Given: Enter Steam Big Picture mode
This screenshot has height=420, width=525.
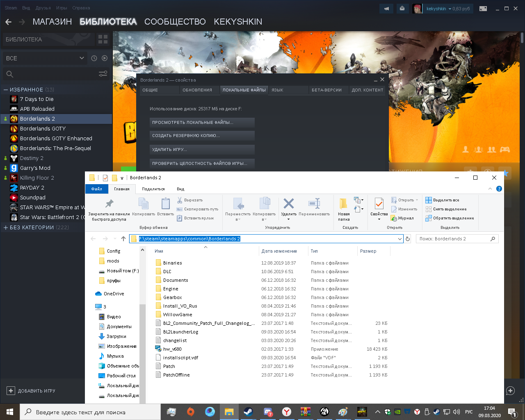Looking at the screenshot, I should tap(483, 9).
